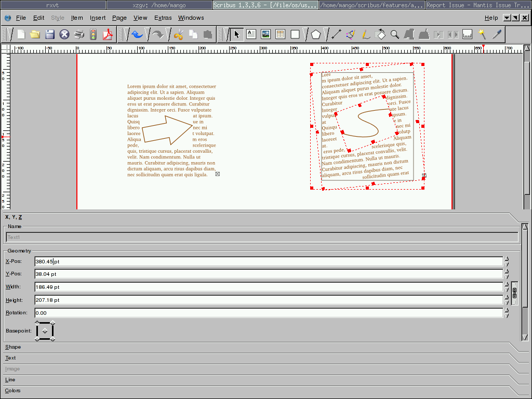Click the Save as PDF icon
Screen dimensions: 532x399
click(x=108, y=35)
